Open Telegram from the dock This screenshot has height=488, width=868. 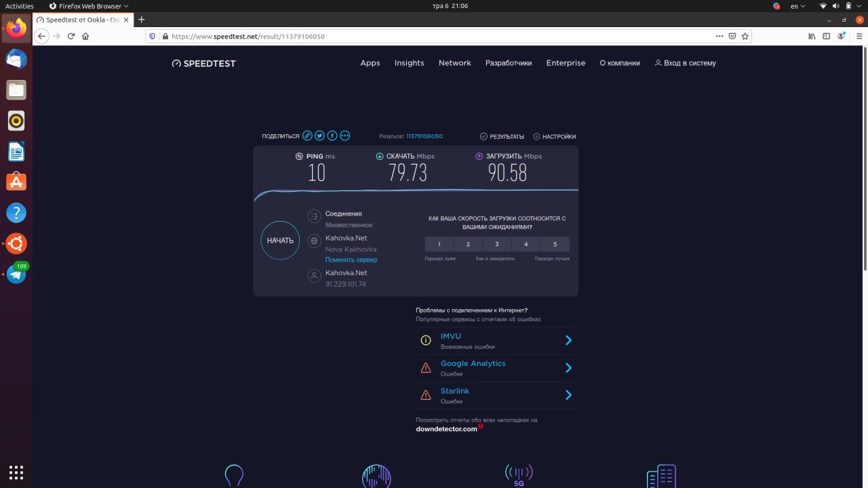16,274
